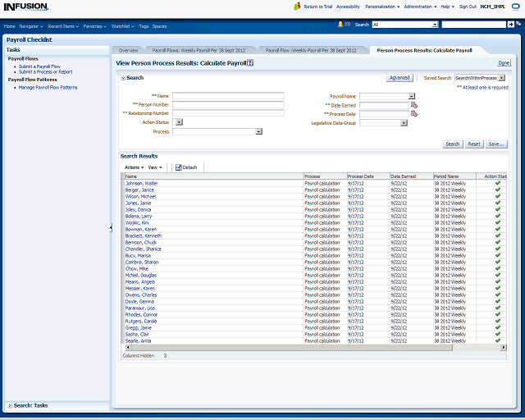Click the global search go arrow
This screenshot has width=525, height=420.
click(x=510, y=25)
